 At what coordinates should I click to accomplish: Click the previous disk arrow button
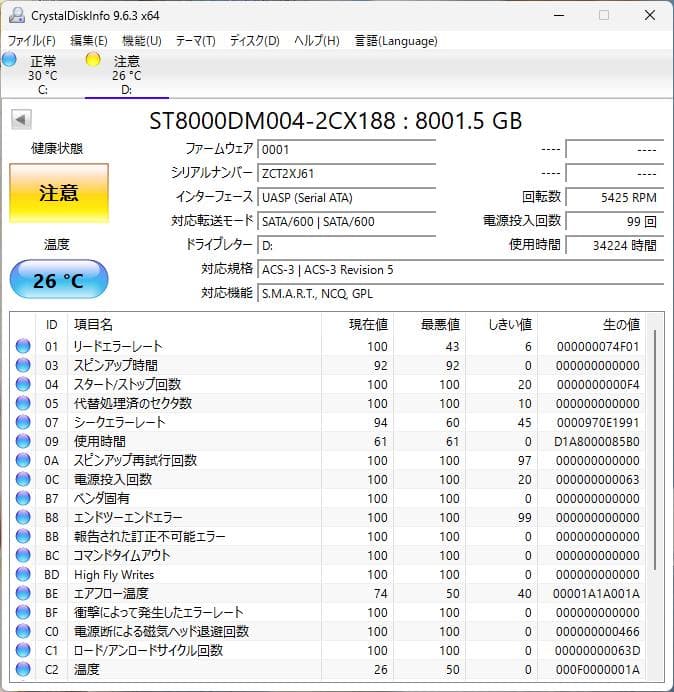click(21, 119)
